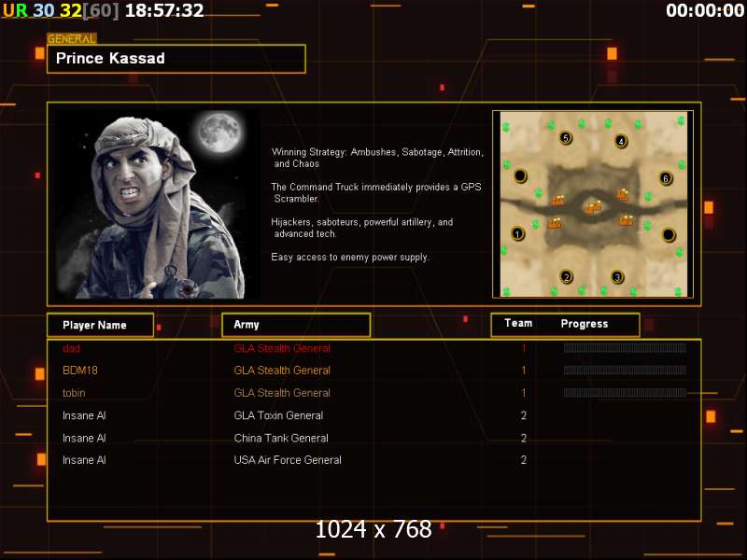Click player name 'BDM18'
The width and height of the screenshot is (747, 560).
[80, 371]
